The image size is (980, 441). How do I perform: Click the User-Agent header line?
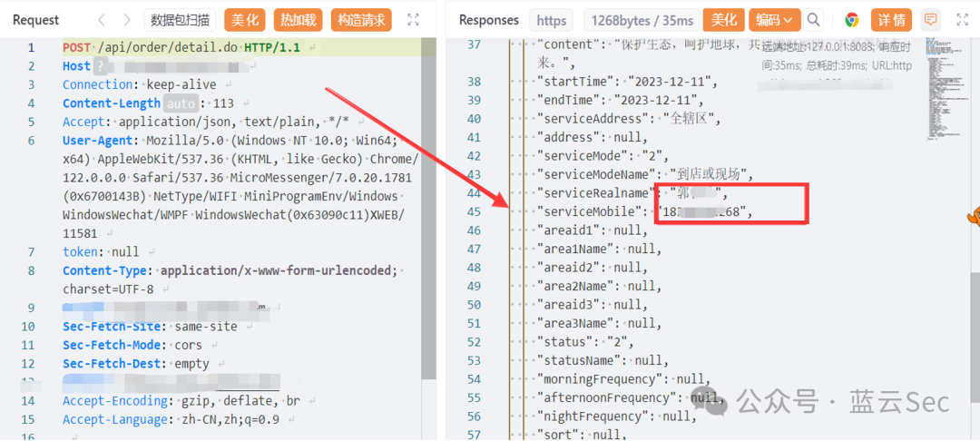point(240,187)
